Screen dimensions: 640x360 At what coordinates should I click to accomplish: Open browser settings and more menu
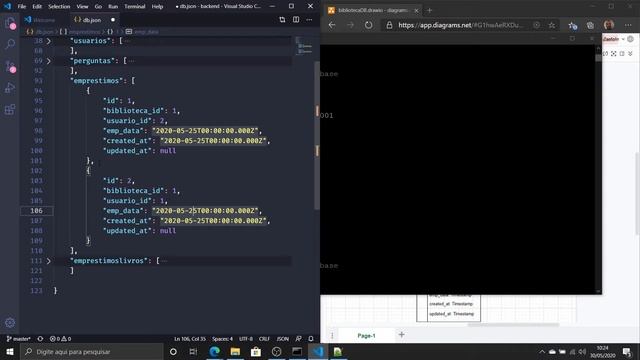click(x=628, y=25)
